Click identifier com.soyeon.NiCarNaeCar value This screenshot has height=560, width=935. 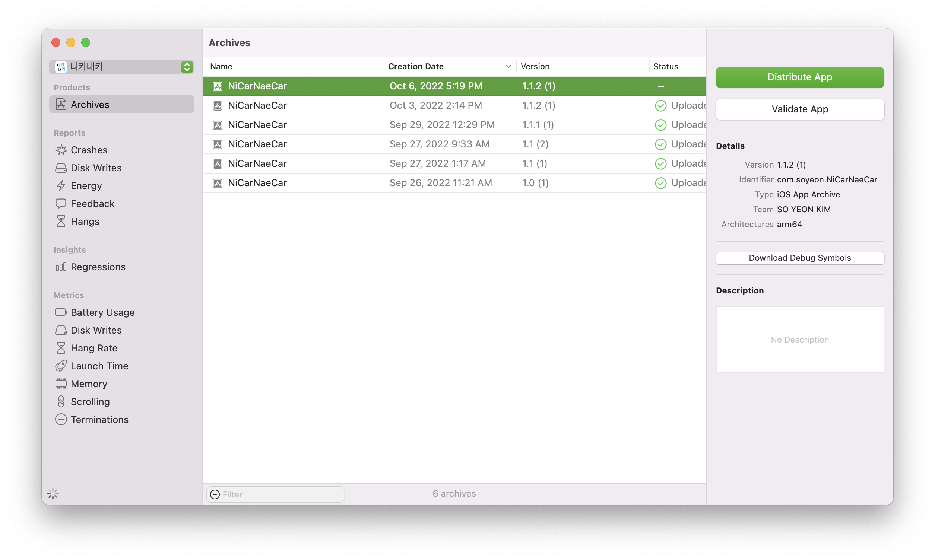[x=827, y=179]
